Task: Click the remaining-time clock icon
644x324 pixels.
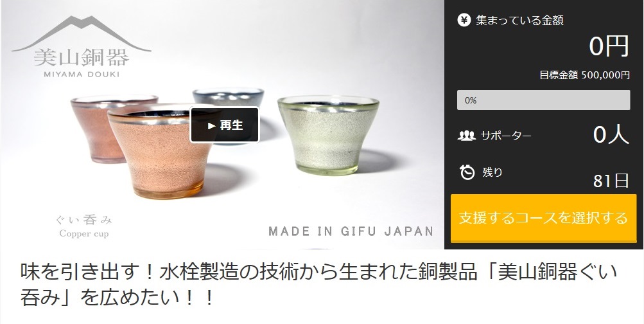Action: coord(467,172)
